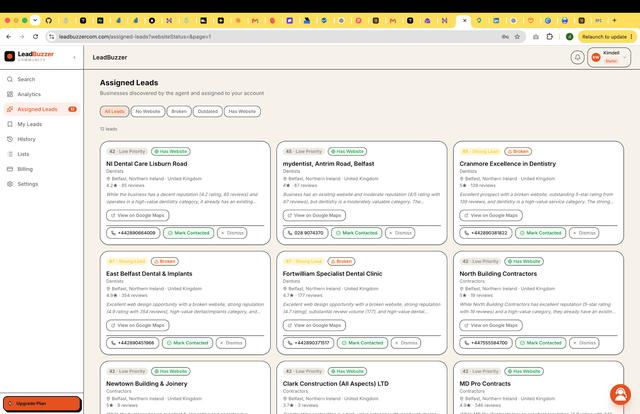View Cranmore Excellence on Google Maps
The height and width of the screenshot is (414, 640).
point(491,215)
